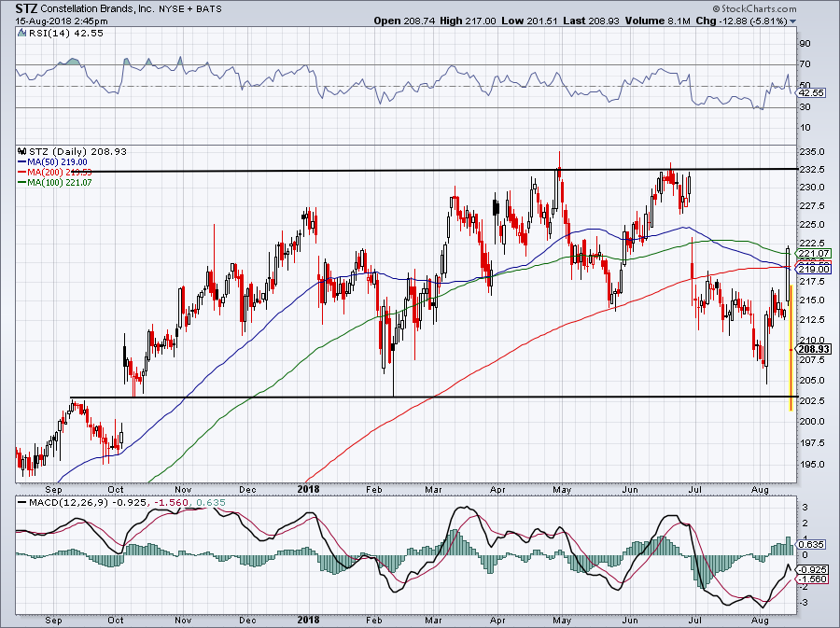Click the 70 level on RSI axis
Viewport: 840px width, 628px height.
[x=805, y=64]
